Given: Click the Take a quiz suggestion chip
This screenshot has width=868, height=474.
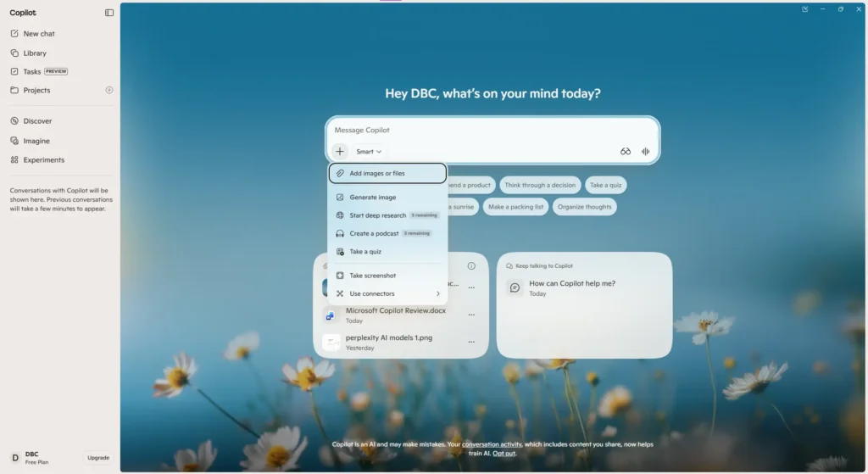Looking at the screenshot, I should [x=605, y=185].
